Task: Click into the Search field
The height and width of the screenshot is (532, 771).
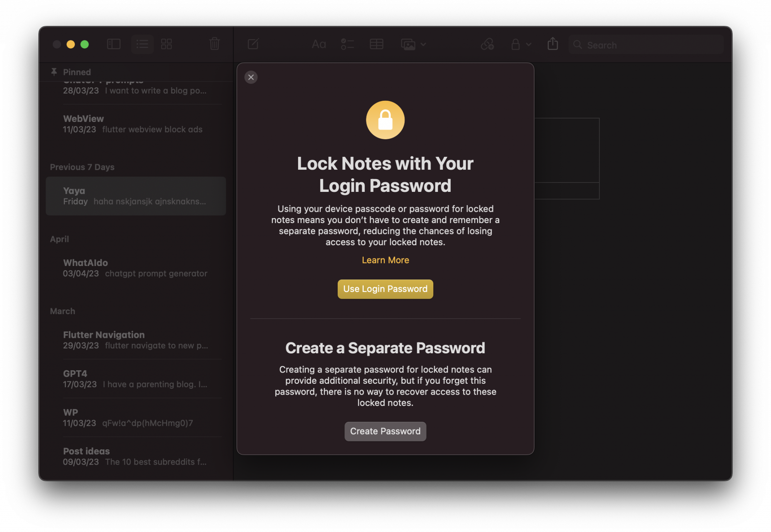Action: 646,45
